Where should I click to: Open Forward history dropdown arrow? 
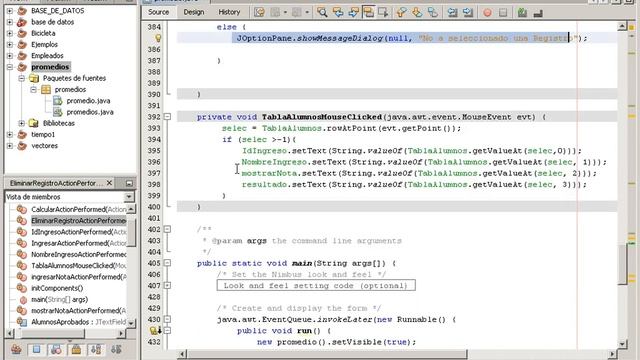[307, 12]
